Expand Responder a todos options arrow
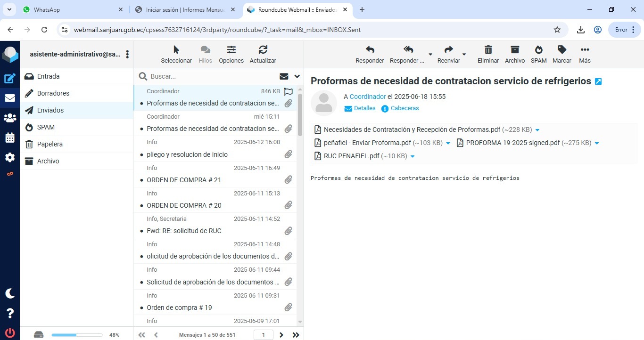The height and width of the screenshot is (340, 644). click(430, 54)
